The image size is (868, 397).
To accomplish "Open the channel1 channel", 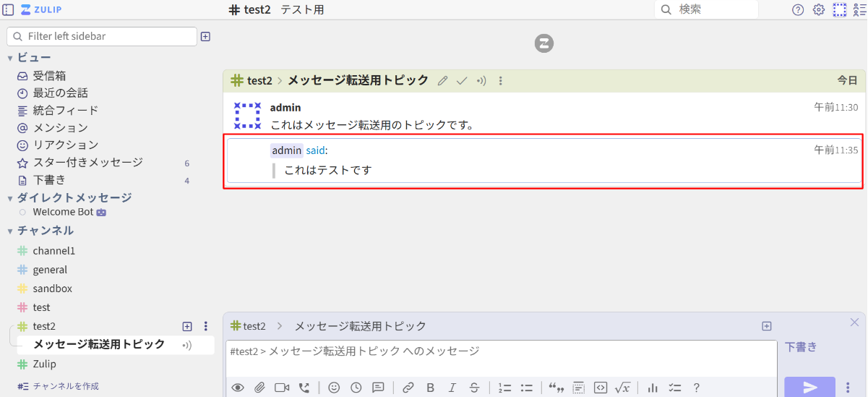I will pyautogui.click(x=53, y=251).
